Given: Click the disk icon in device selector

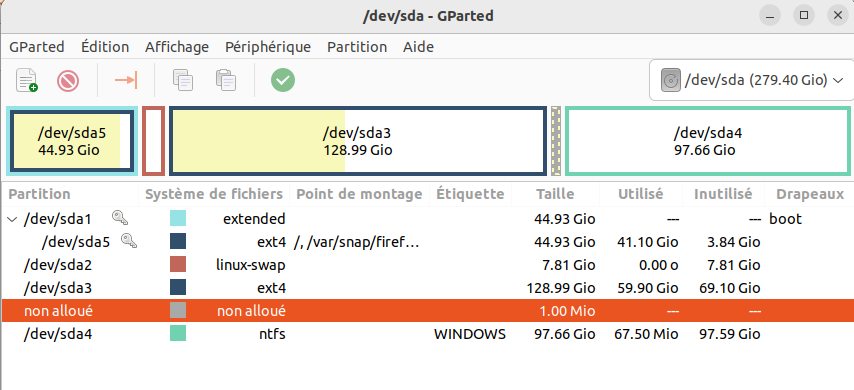Looking at the screenshot, I should click(671, 81).
